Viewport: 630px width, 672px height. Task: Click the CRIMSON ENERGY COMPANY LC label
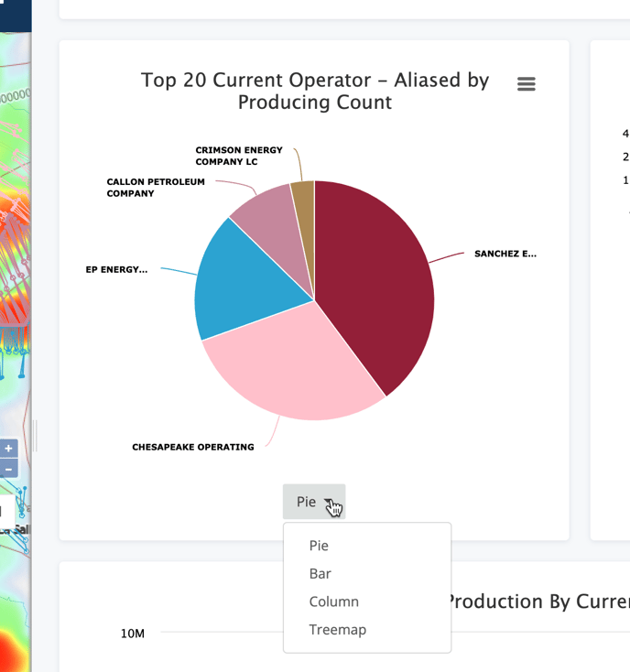click(239, 156)
